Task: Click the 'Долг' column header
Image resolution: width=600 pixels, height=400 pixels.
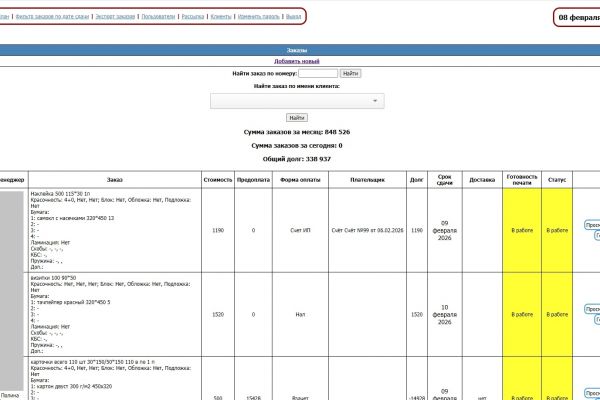Action: pos(417,180)
